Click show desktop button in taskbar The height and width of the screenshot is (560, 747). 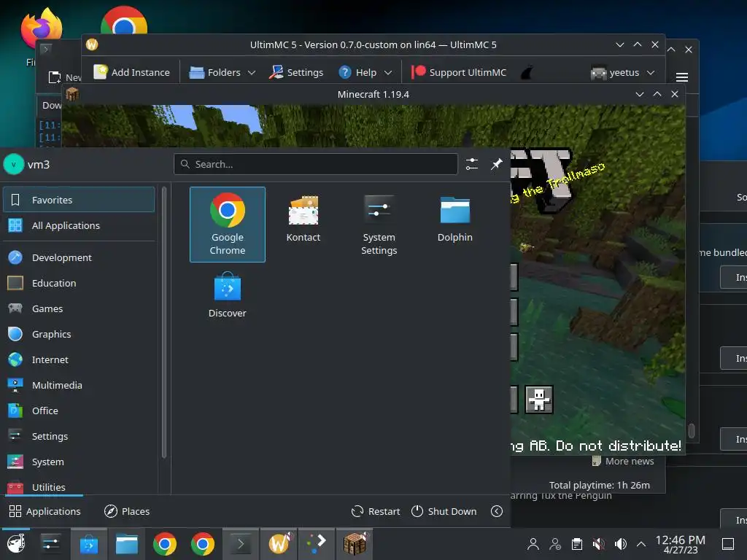click(728, 544)
